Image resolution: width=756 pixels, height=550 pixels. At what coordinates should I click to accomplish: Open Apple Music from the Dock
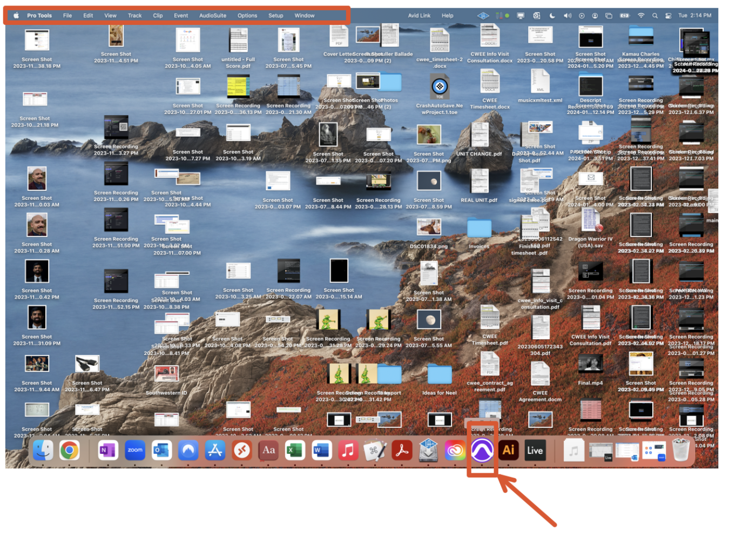(x=348, y=450)
